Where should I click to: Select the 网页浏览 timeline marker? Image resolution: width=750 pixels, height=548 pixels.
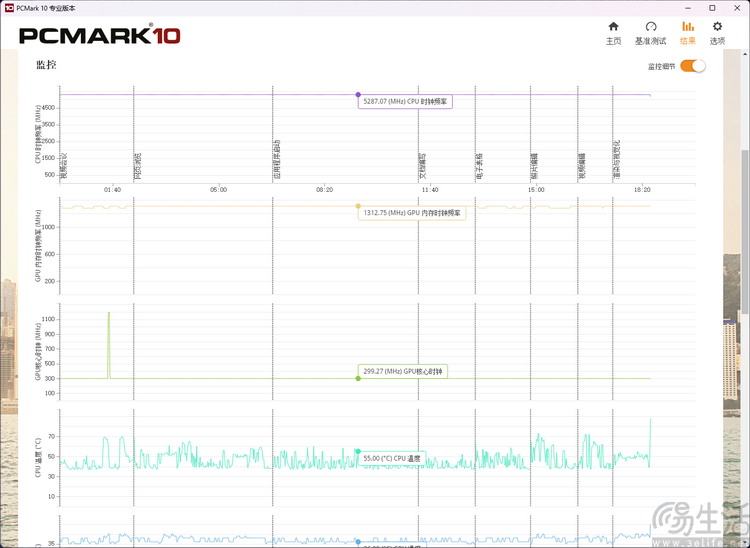tap(138, 165)
